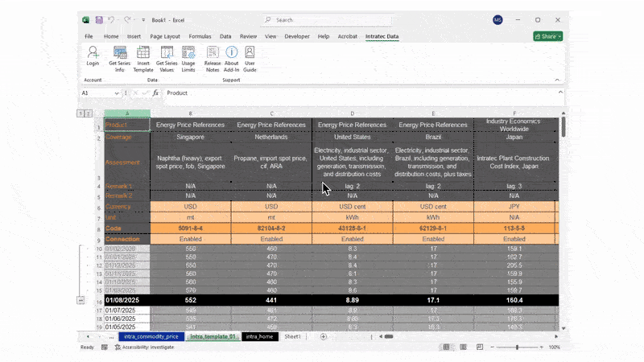Open About Add-In info
This screenshot has height=362, width=644.
(x=231, y=59)
